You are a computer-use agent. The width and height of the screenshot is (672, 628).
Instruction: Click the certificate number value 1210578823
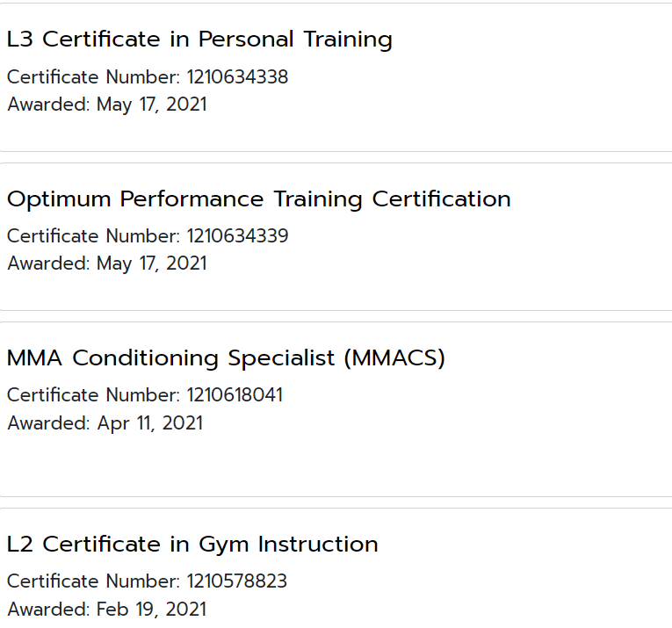coord(236,581)
